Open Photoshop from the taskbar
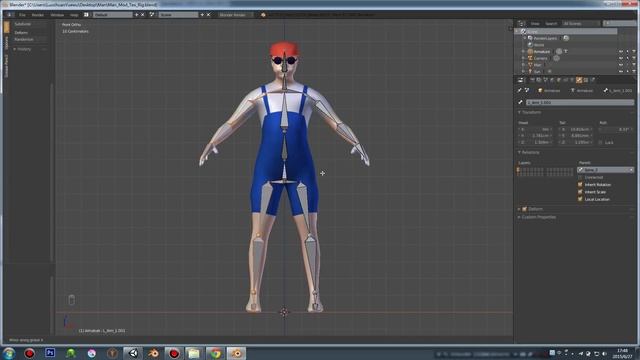The height and width of the screenshot is (360, 640). [x=50, y=353]
